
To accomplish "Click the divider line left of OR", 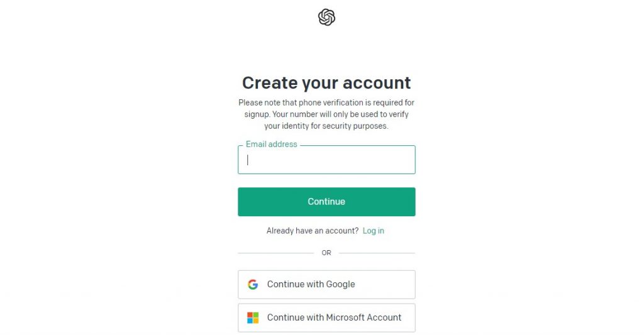I will click(276, 253).
